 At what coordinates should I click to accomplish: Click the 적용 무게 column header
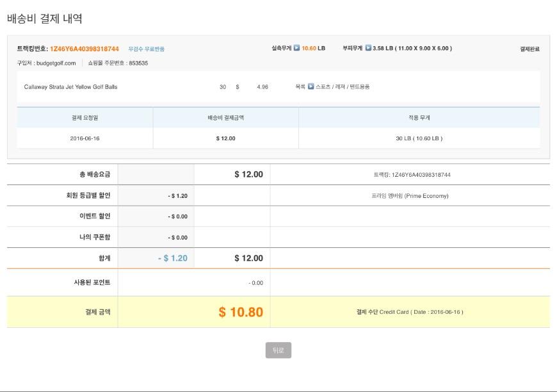[419, 118]
